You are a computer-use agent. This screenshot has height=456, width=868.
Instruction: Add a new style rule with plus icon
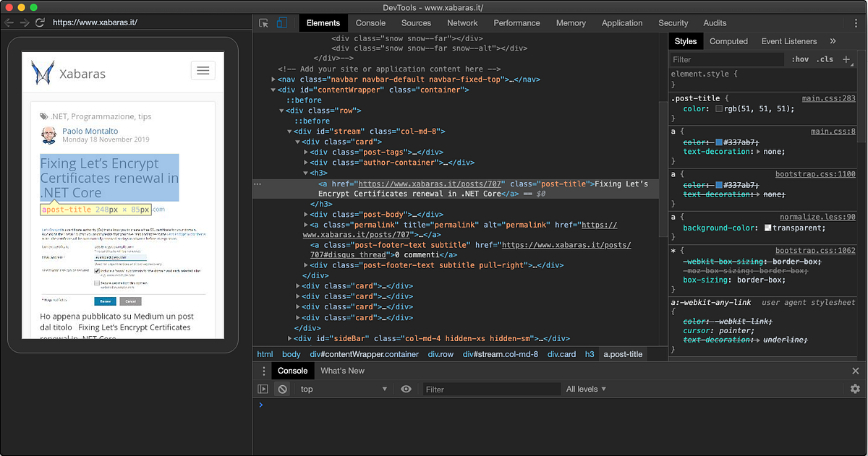tap(846, 59)
